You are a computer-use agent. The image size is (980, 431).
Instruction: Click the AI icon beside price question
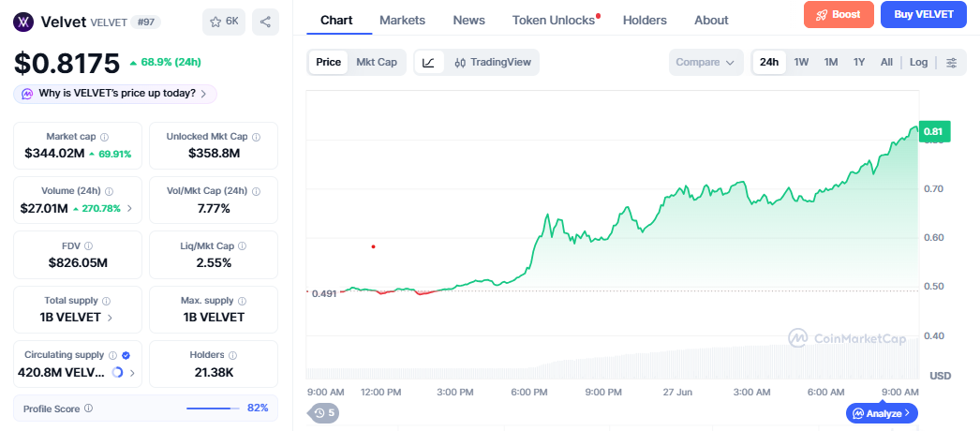pyautogui.click(x=27, y=94)
